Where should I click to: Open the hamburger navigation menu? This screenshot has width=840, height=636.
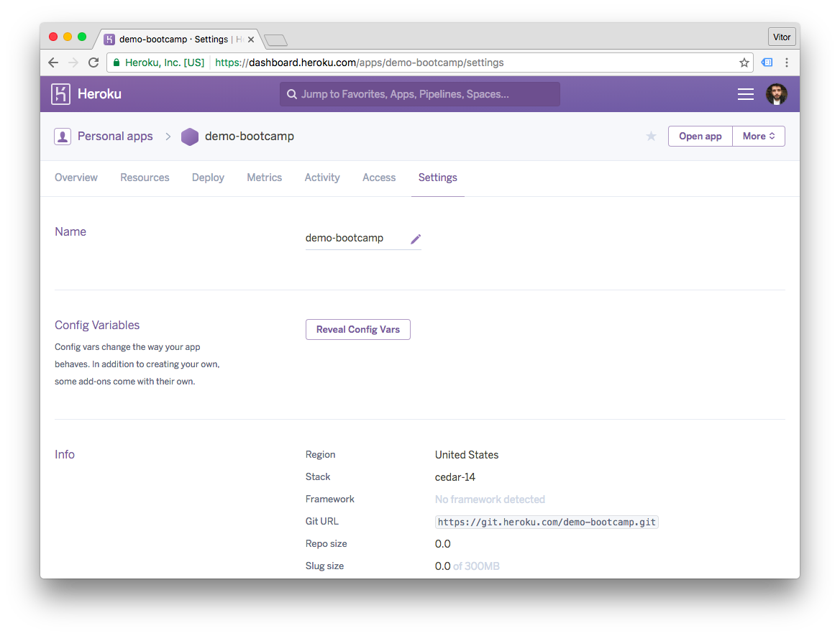(745, 94)
